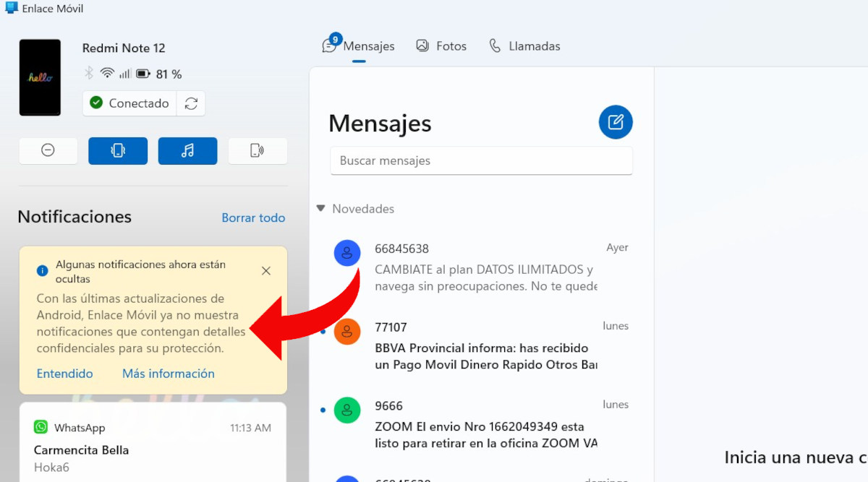This screenshot has width=868, height=482.
Task: Click the refresh connection icon
Action: click(191, 103)
